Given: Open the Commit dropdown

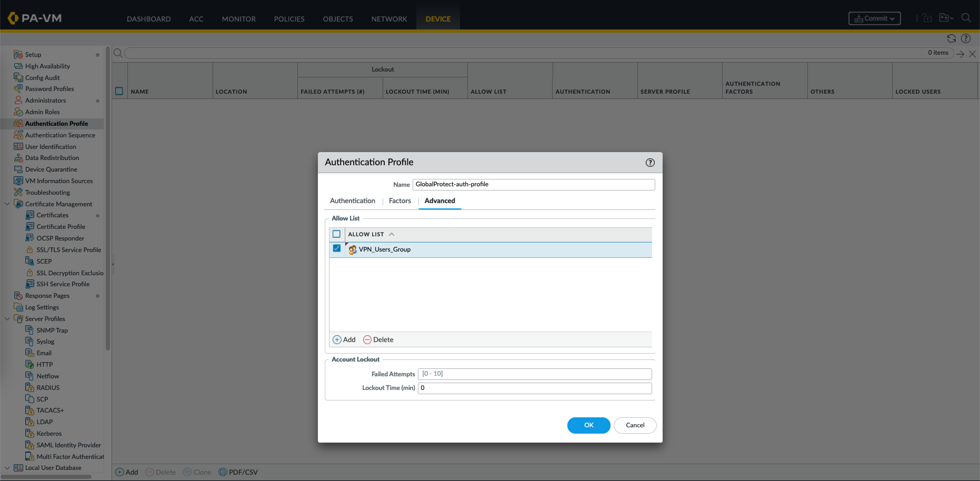Looking at the screenshot, I should [x=874, y=18].
